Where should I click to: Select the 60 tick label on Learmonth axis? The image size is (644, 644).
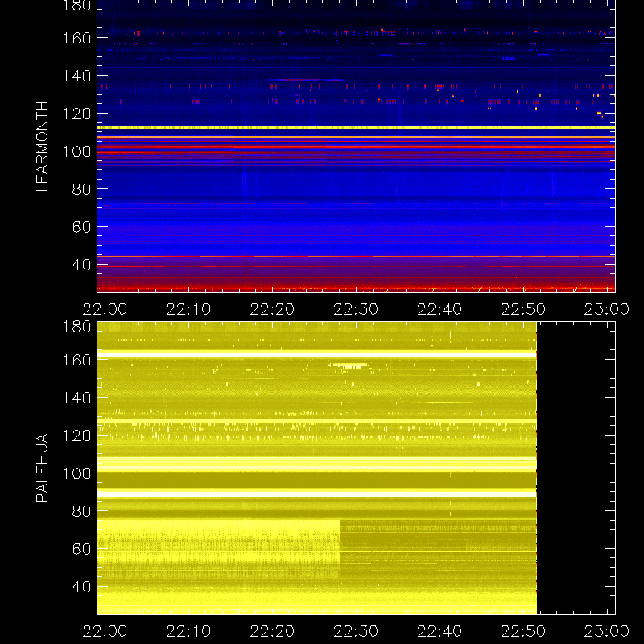[x=81, y=227]
